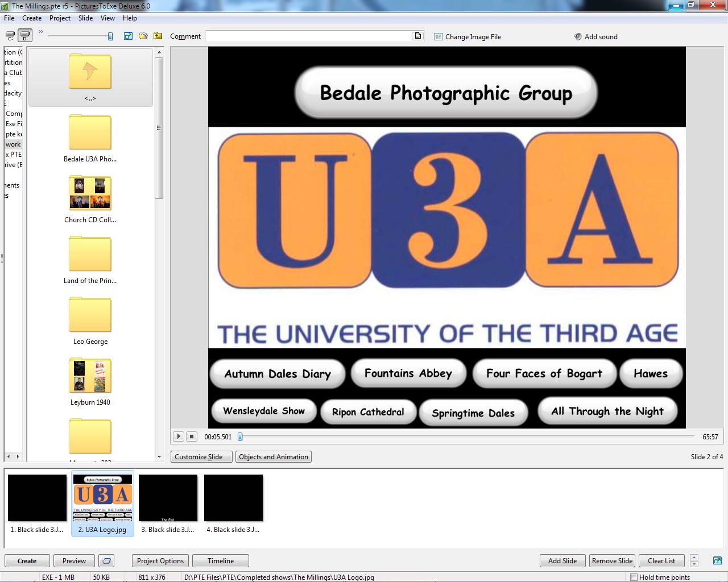Image resolution: width=728 pixels, height=582 pixels.
Task: Click Objects and Animation button
Action: [x=274, y=457]
